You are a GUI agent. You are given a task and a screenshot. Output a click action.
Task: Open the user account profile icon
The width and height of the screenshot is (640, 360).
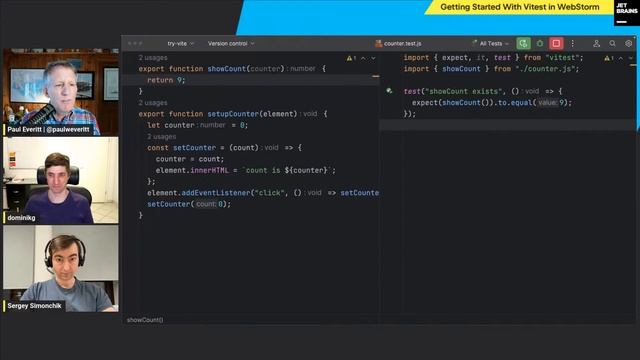coord(596,43)
